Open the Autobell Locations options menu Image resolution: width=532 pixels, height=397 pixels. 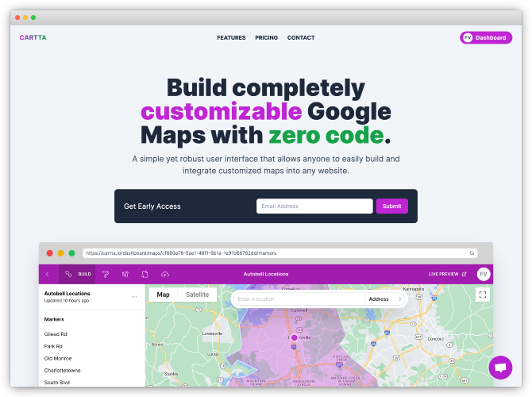click(x=134, y=297)
